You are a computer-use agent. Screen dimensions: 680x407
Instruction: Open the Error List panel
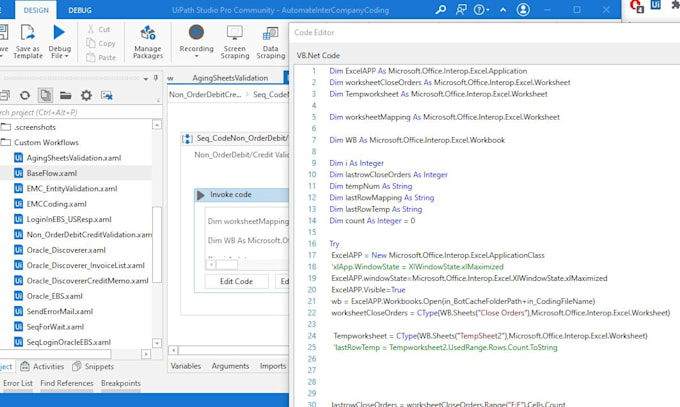(x=18, y=383)
